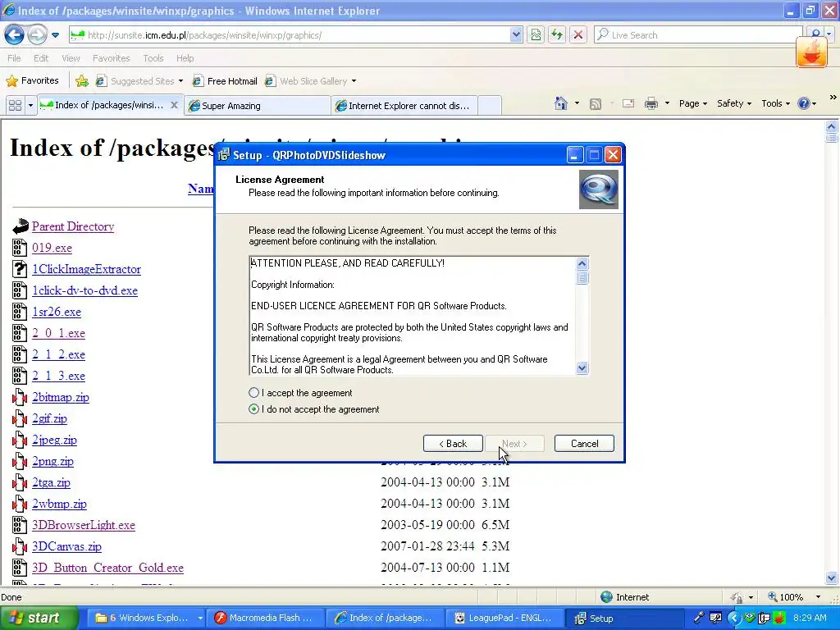Click the Home icon in command bar
The height and width of the screenshot is (630, 840).
click(561, 103)
